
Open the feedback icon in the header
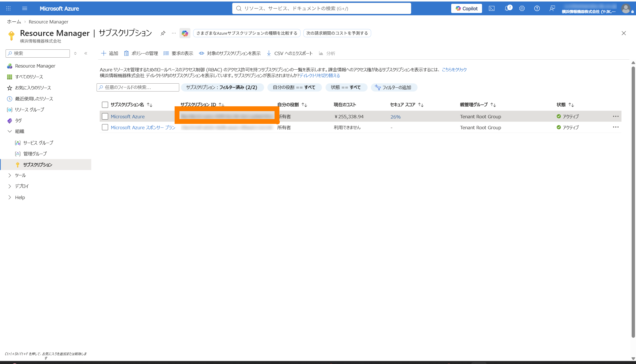552,8
